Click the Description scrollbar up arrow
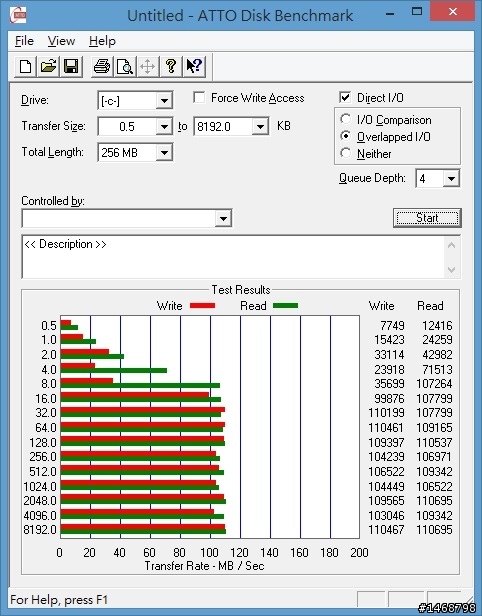The height and width of the screenshot is (616, 482). tap(451, 245)
